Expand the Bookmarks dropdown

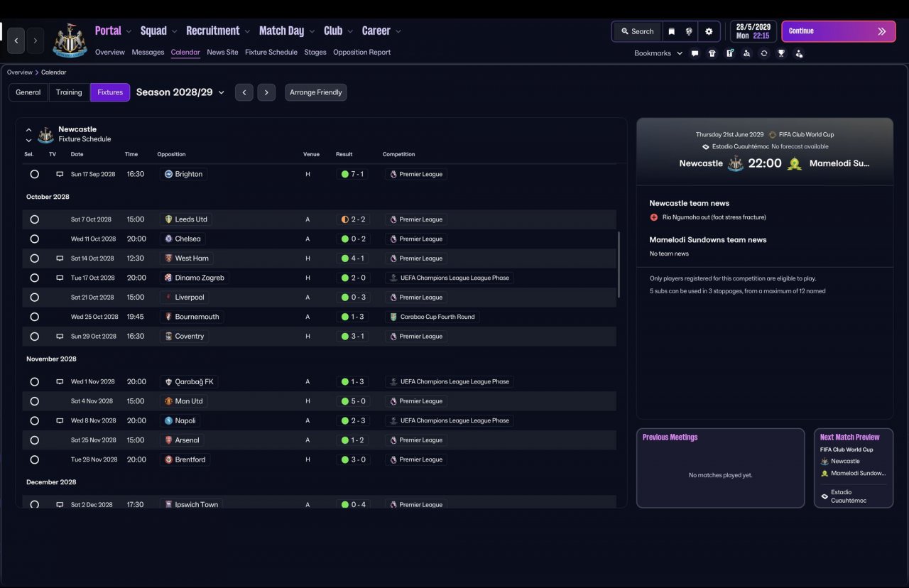[658, 53]
